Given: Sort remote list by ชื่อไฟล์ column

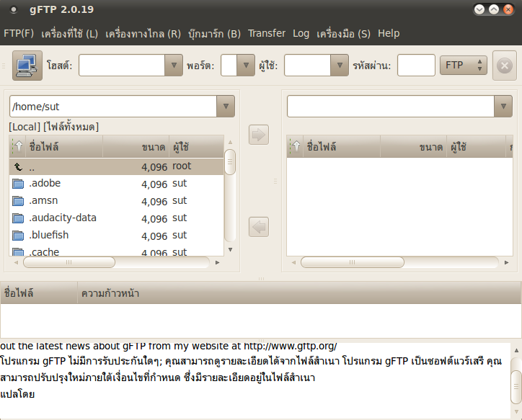Looking at the screenshot, I should 342,146.
